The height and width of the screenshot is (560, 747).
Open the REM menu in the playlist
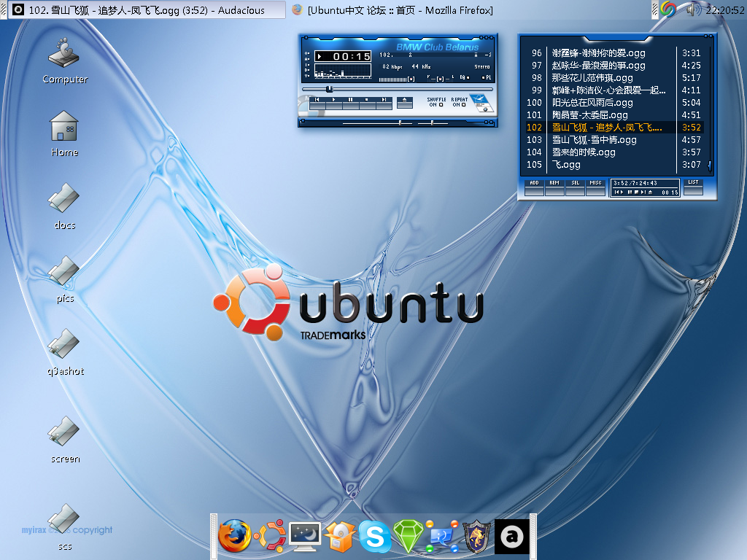(554, 187)
